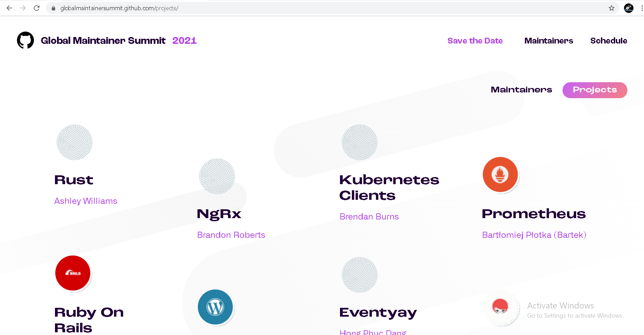Screen dimensions: 644x335
Task: Open the Save the Date nav link
Action: click(475, 41)
